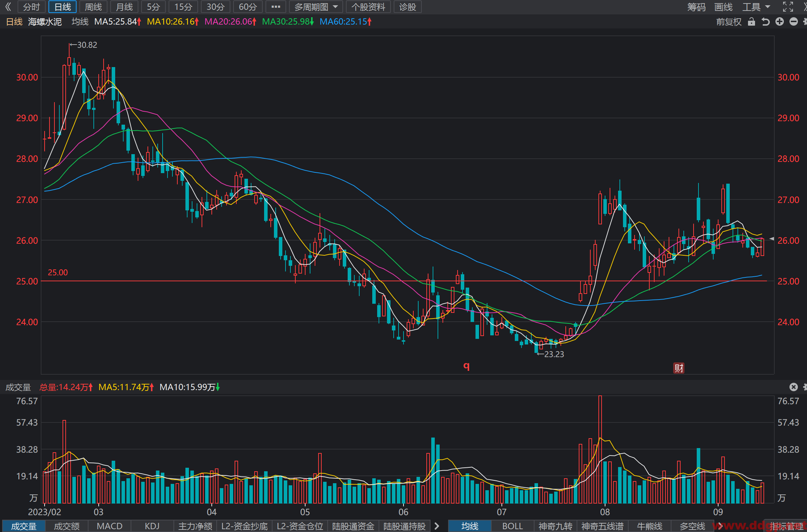Screen dimensions: 807x532
Task: Open the 多周期图 dropdown
Action: pyautogui.click(x=316, y=7)
